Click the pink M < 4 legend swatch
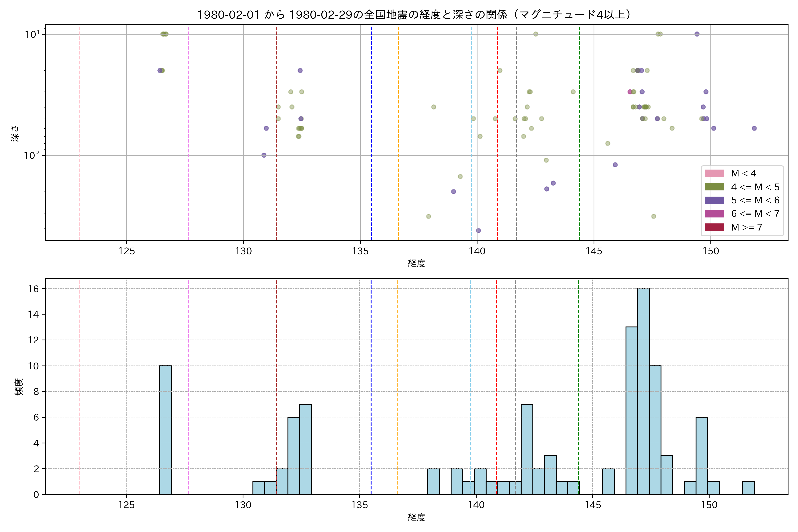The image size is (798, 532). point(714,173)
